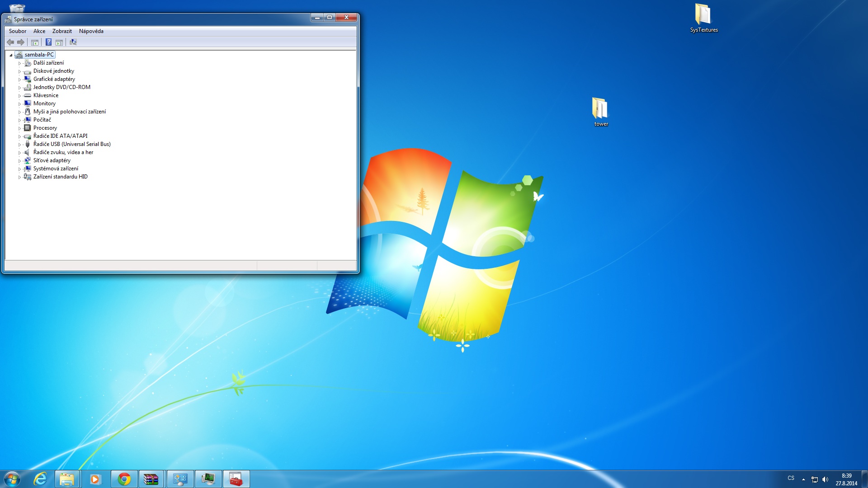The image size is (868, 488).
Task: Select the Grafické adaptéry icon
Action: (28, 80)
